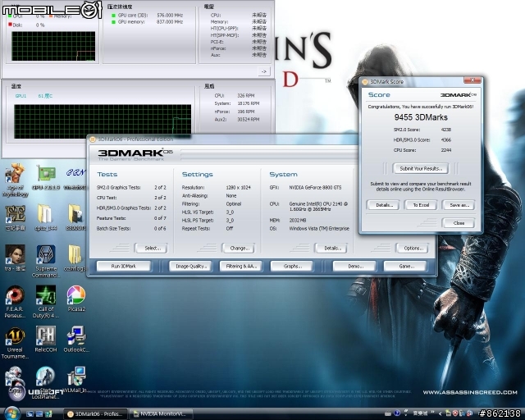Click Details under the System section

331,249
